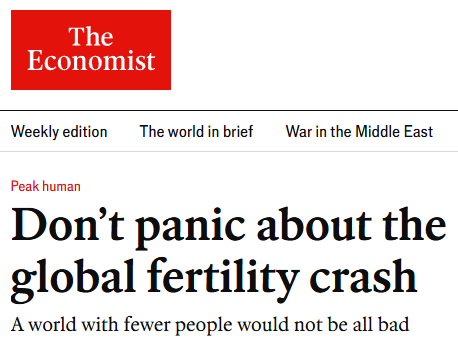This screenshot has height=364, width=458.
Task: Open The world in brief
Action: pos(196,131)
